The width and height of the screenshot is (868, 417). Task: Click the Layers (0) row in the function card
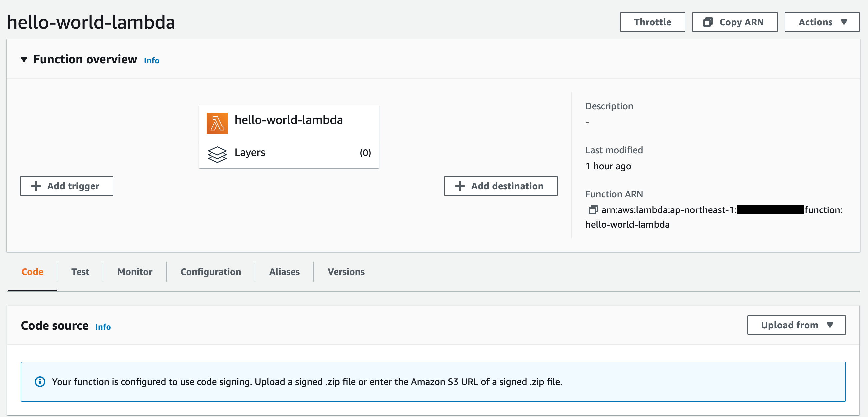tap(289, 153)
